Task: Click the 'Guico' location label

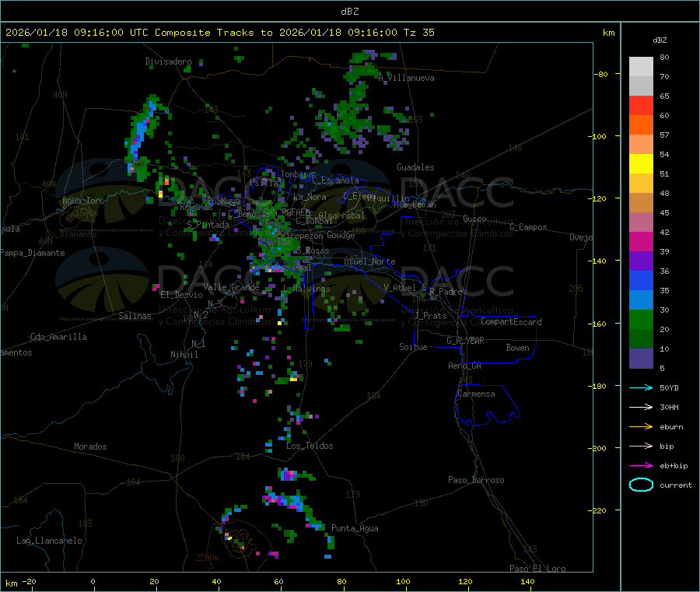Action: (474, 219)
